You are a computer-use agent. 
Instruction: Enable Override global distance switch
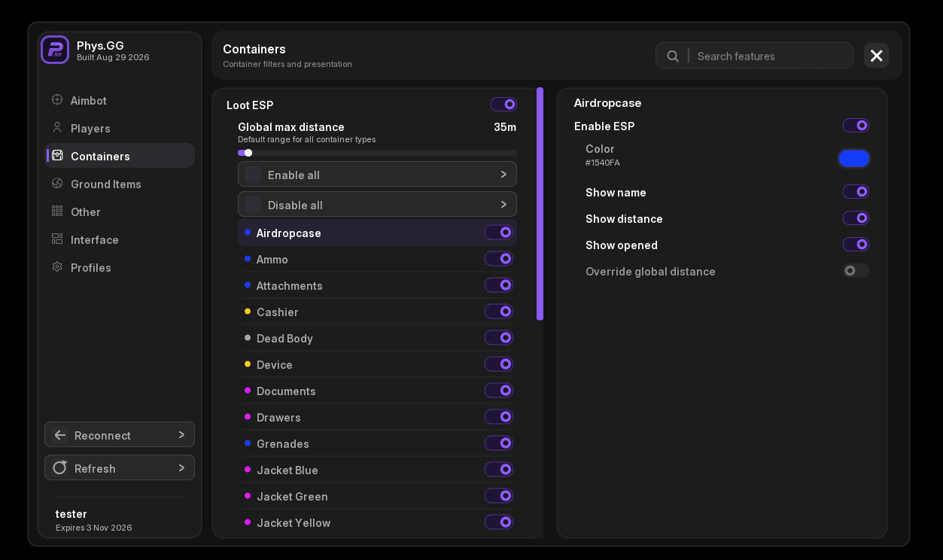(x=856, y=271)
